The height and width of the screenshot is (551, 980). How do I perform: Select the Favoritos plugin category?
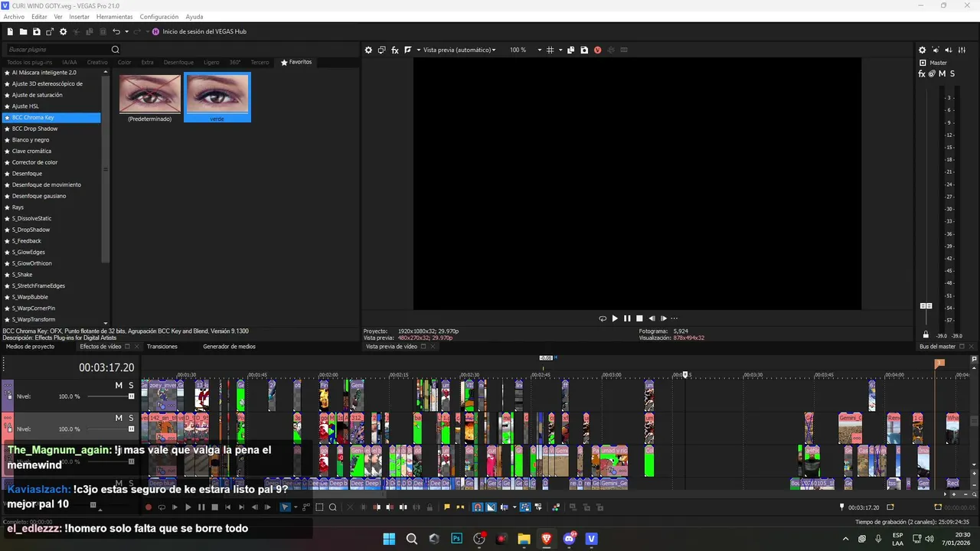296,62
